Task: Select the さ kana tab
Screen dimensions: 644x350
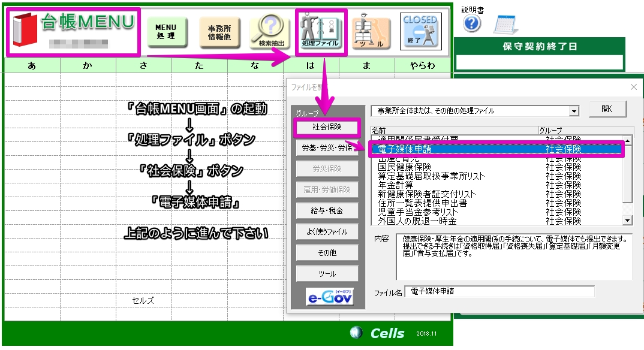Action: (x=144, y=65)
